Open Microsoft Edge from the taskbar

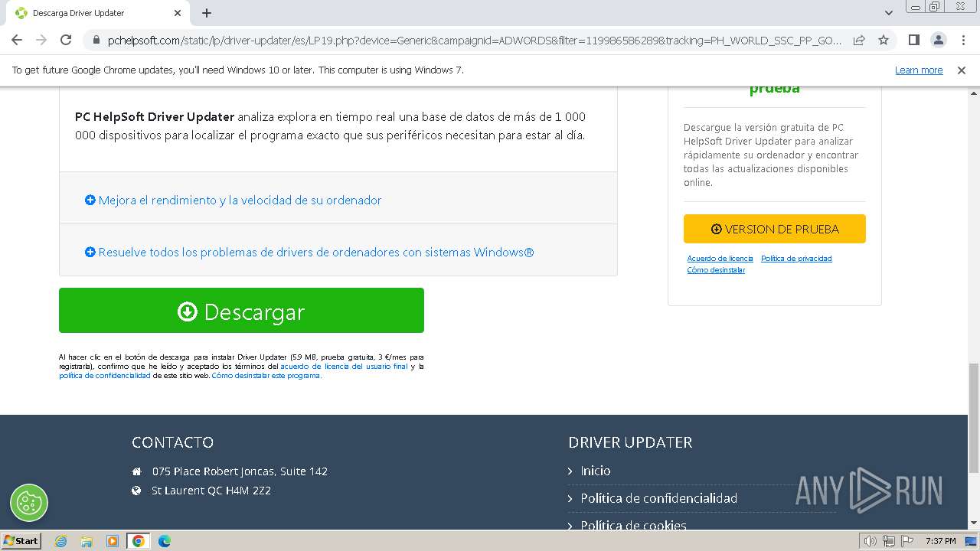[164, 541]
